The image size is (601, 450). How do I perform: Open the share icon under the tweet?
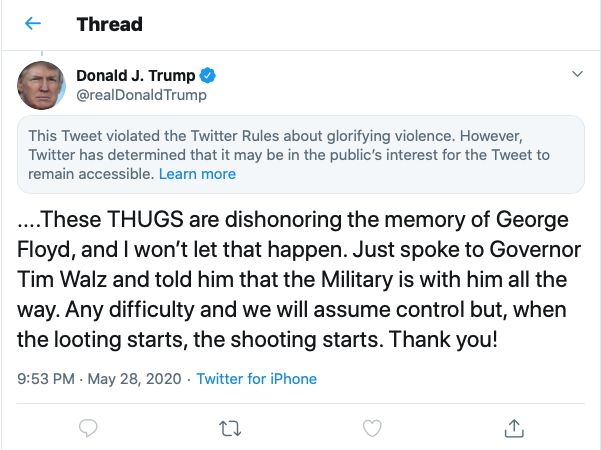[x=514, y=428]
